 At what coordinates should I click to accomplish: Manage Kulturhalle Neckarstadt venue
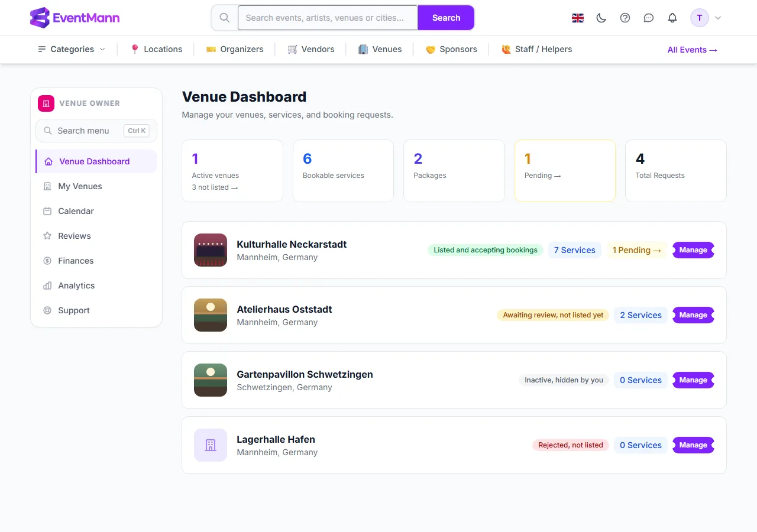693,250
